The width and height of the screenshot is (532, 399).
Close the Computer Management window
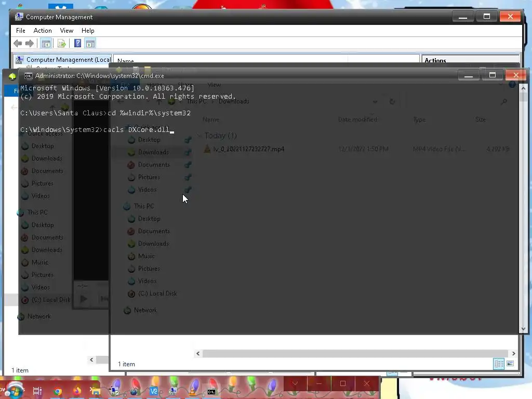[x=510, y=17]
